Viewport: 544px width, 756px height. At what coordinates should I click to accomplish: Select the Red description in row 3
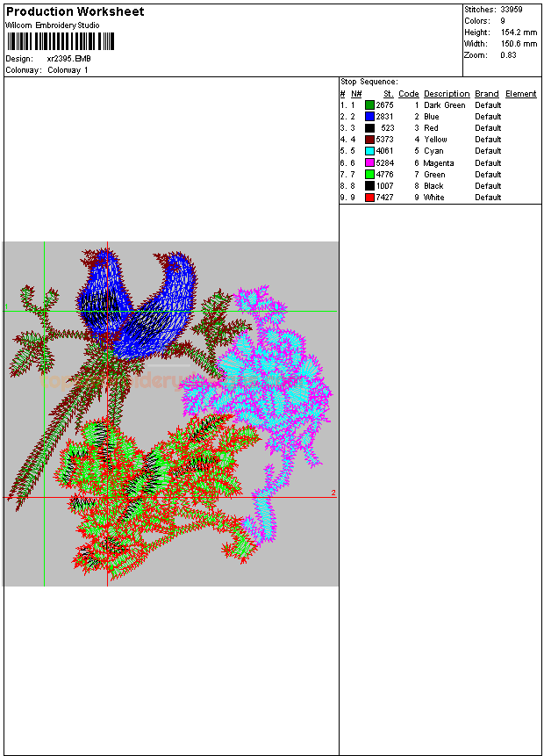pos(431,128)
